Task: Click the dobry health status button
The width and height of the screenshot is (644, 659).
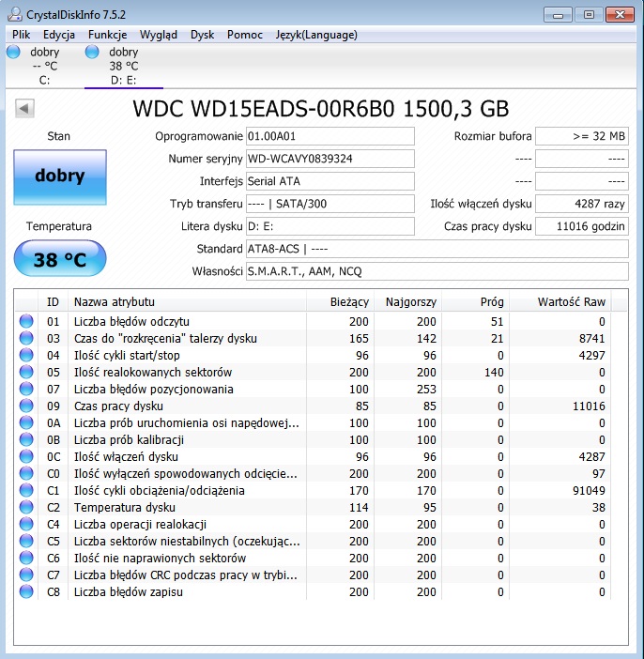Action: tap(60, 176)
